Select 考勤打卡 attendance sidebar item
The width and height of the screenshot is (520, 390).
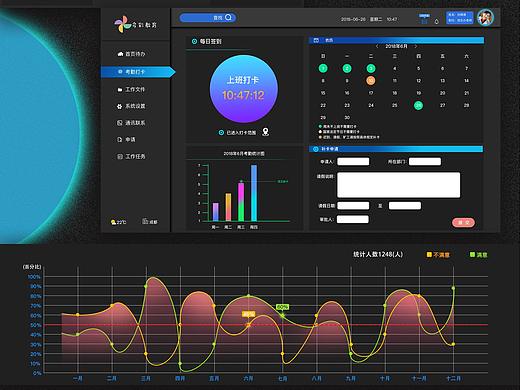tap(138, 72)
